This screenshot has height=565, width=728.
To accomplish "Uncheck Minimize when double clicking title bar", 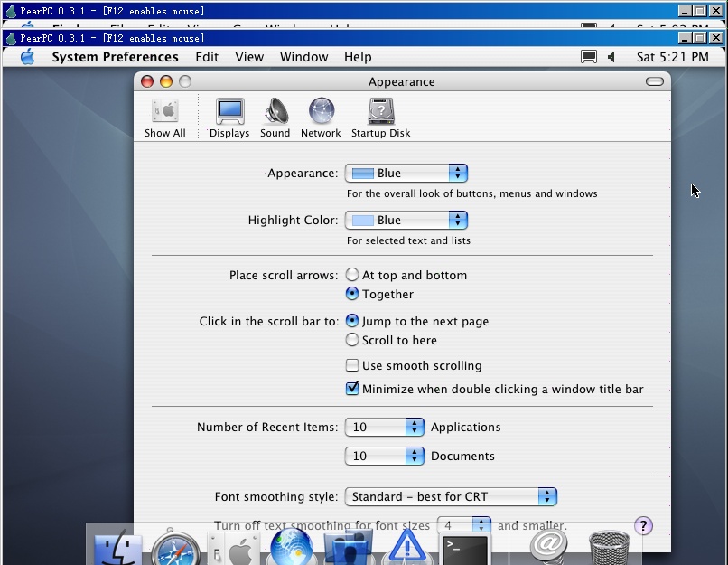I will point(494,389).
